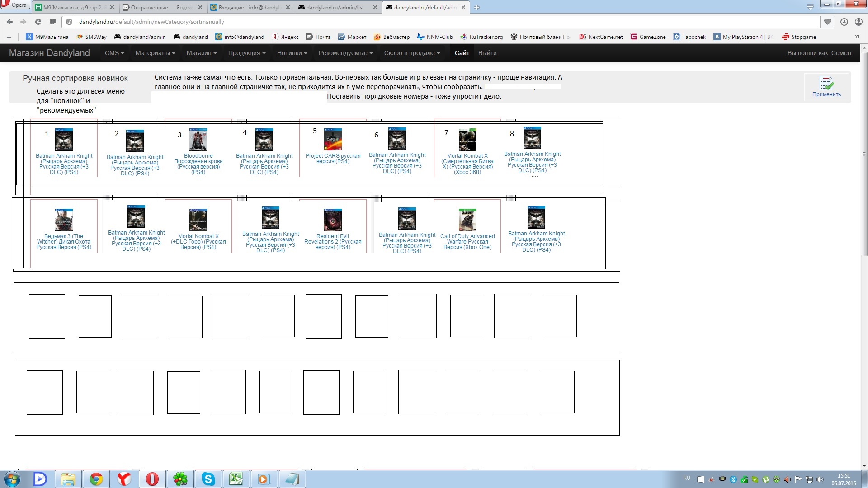Open the RuTracker.org bookmark
The width and height of the screenshot is (868, 488).
(481, 37)
